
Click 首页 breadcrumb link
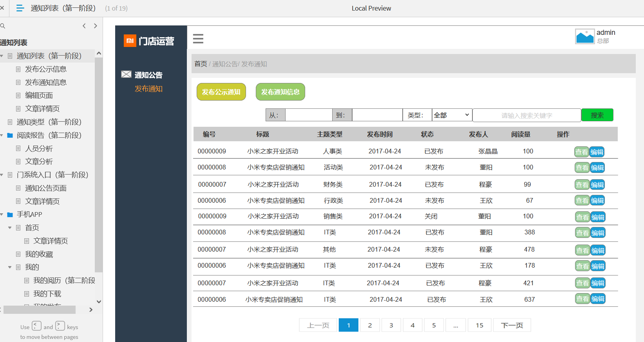pos(201,64)
